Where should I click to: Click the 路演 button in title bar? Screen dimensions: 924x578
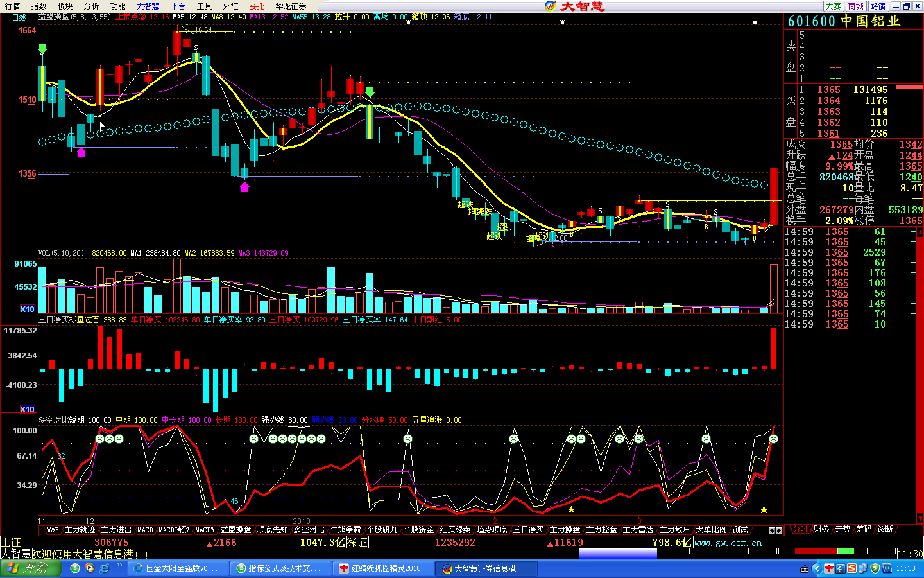[878, 6]
